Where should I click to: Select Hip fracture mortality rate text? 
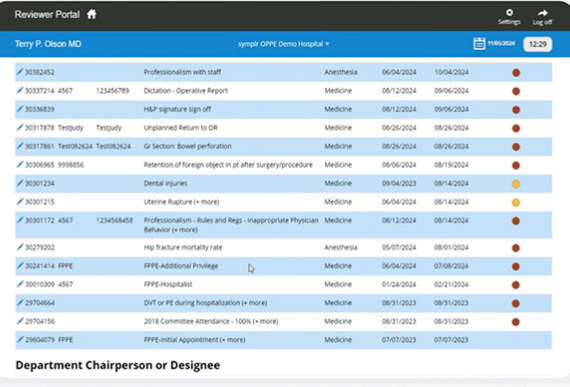(183, 247)
